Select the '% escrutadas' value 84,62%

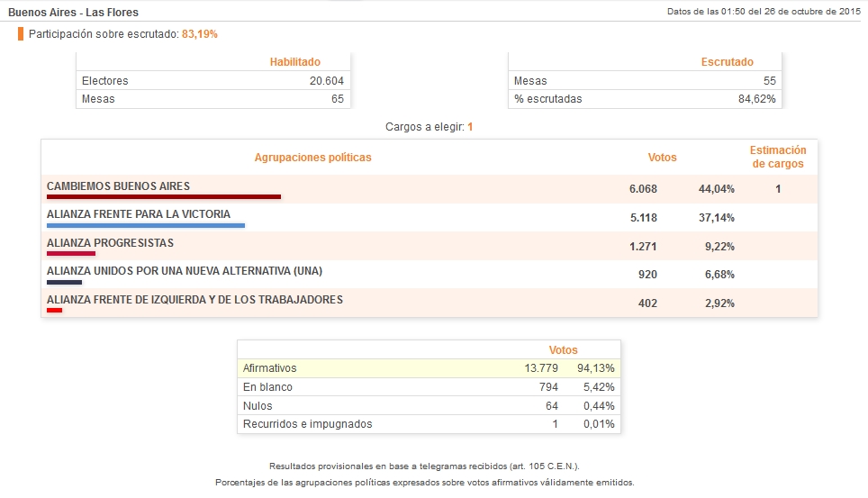click(756, 99)
